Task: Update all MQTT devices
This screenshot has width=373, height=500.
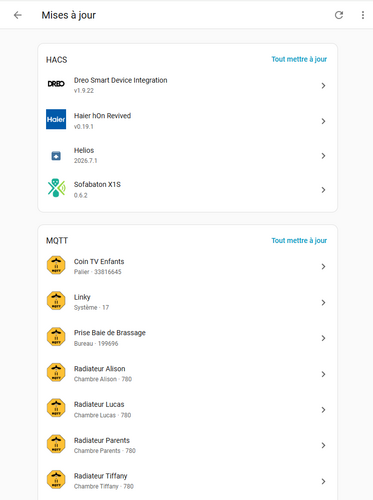Action: click(x=299, y=241)
